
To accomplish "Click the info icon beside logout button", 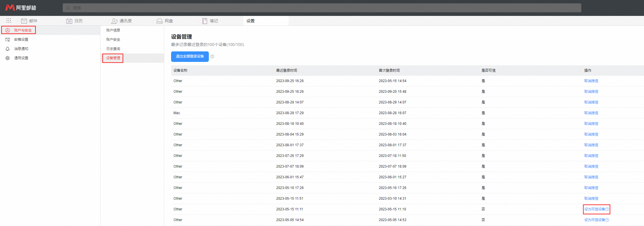I will click(212, 57).
